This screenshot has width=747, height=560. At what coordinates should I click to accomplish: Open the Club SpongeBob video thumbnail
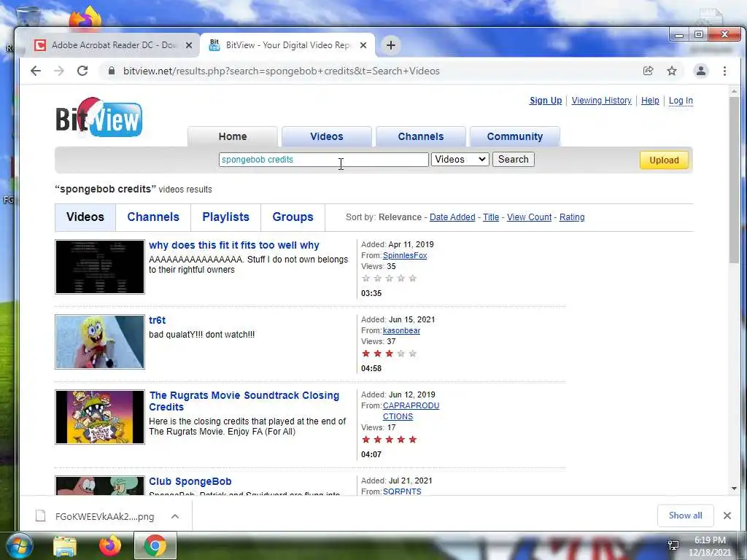(x=99, y=486)
